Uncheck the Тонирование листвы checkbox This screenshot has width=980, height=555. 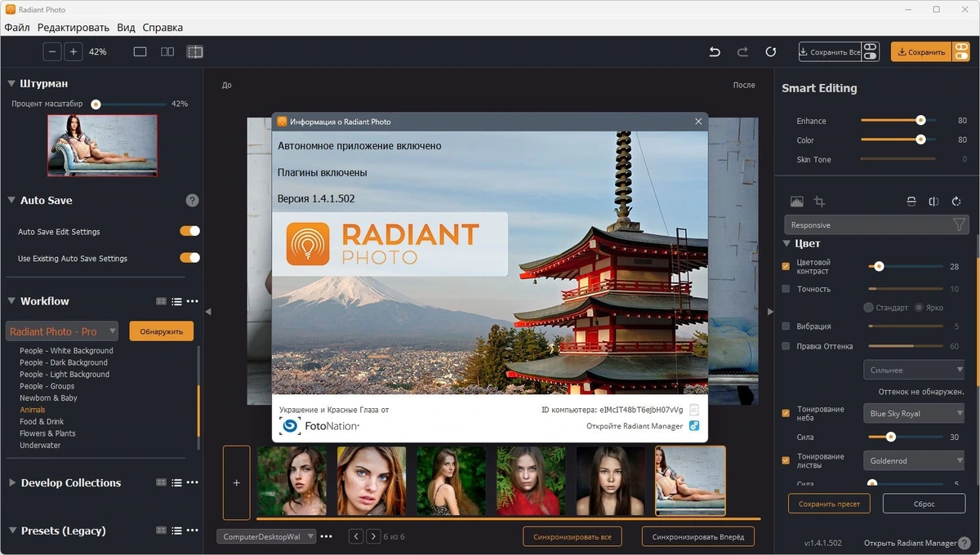click(786, 461)
